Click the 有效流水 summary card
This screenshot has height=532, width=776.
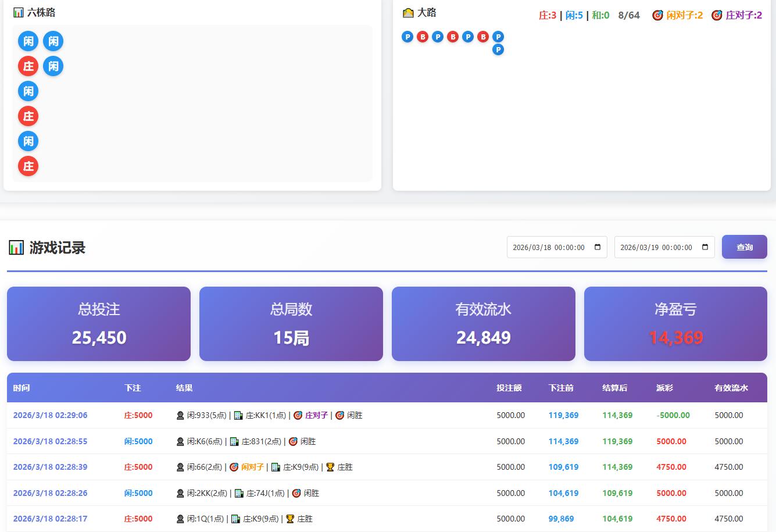(x=483, y=323)
